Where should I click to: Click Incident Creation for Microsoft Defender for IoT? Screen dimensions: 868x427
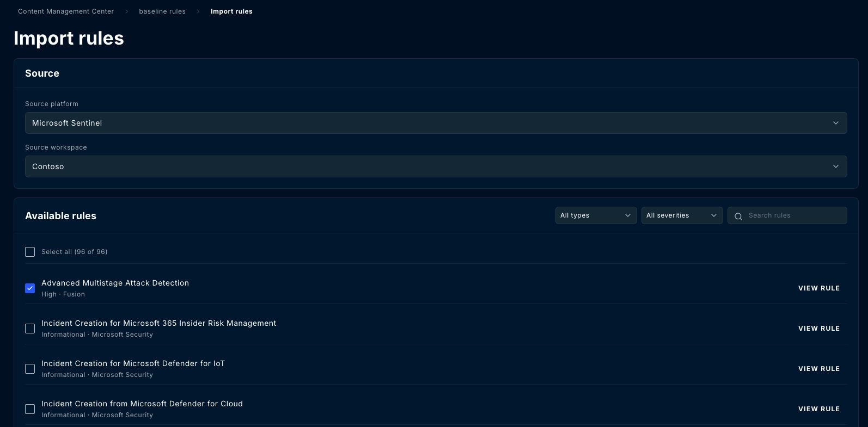pos(133,363)
